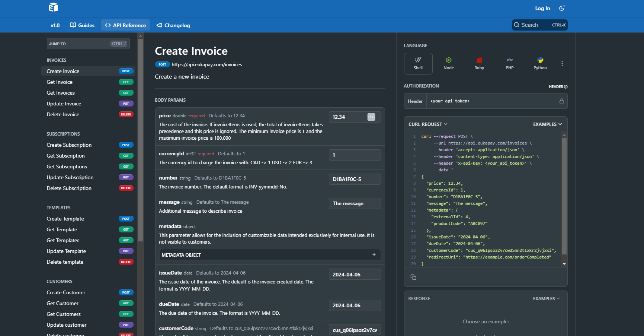Click the issueDate input field
This screenshot has height=336, width=644.
[x=355, y=275]
